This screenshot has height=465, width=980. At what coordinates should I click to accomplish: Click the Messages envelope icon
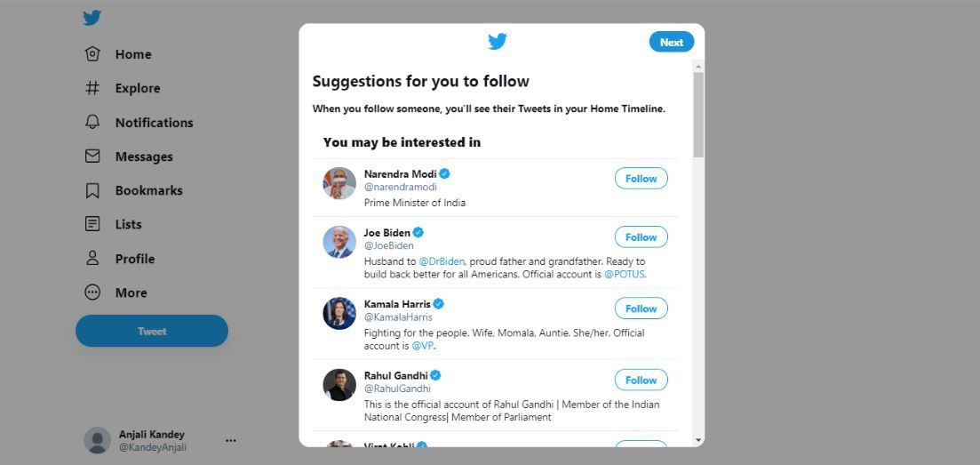coord(92,156)
